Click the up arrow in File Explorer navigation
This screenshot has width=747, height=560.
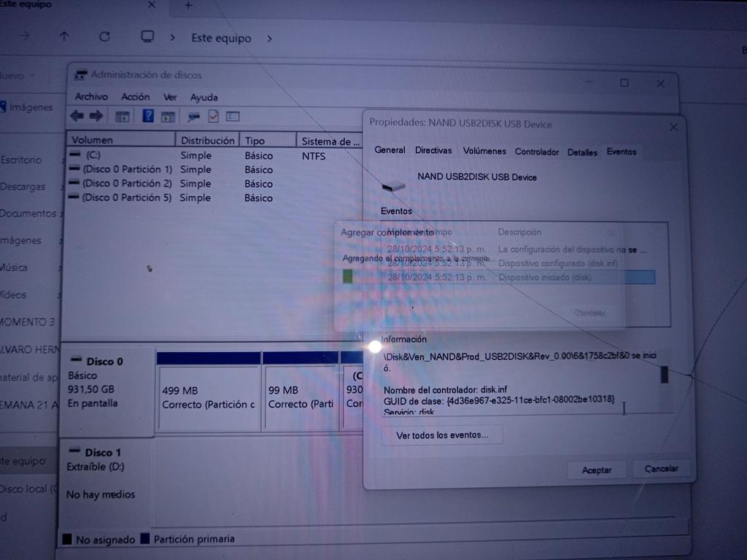[x=64, y=36]
